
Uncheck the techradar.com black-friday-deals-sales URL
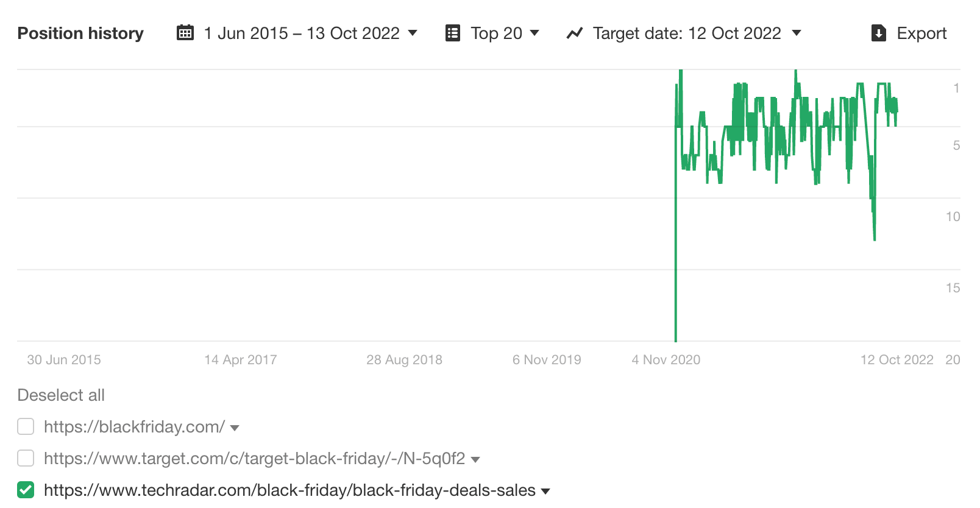click(x=26, y=490)
